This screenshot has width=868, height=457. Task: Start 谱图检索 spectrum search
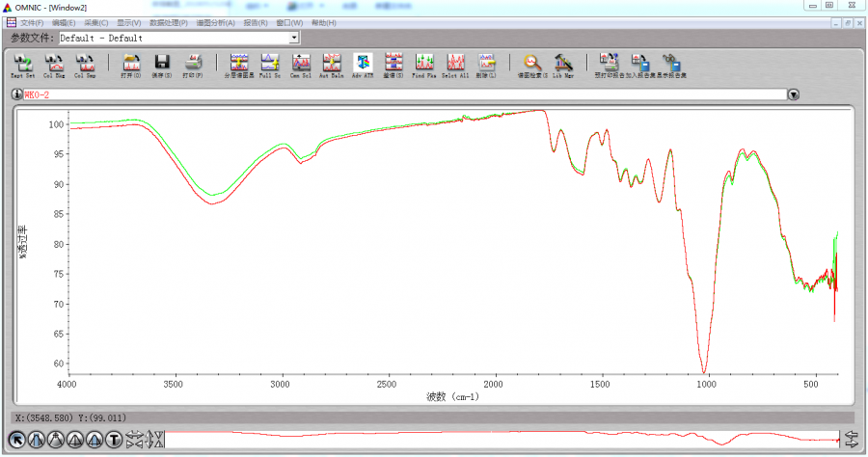click(x=531, y=64)
